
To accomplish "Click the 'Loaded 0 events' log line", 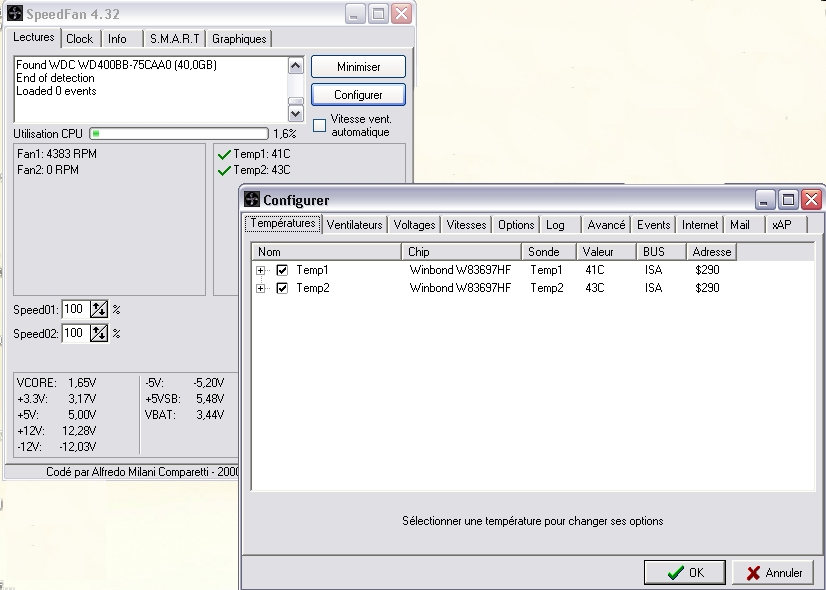I will pyautogui.click(x=56, y=91).
